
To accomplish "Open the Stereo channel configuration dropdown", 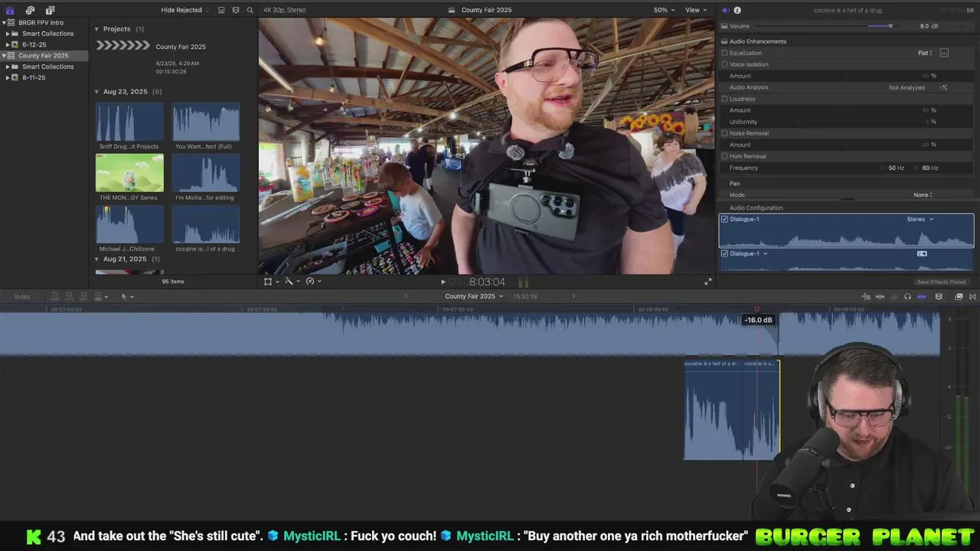I will point(920,219).
